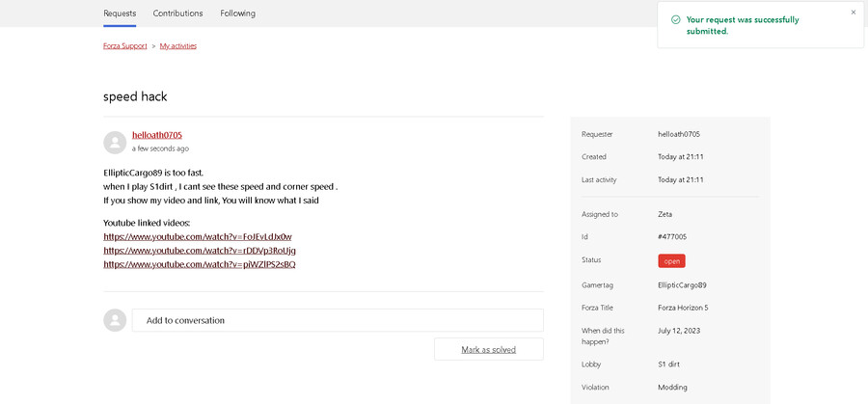Viewport: 868px width, 404px height.
Task: Open the My activities breadcrumb link
Action: 178,45
